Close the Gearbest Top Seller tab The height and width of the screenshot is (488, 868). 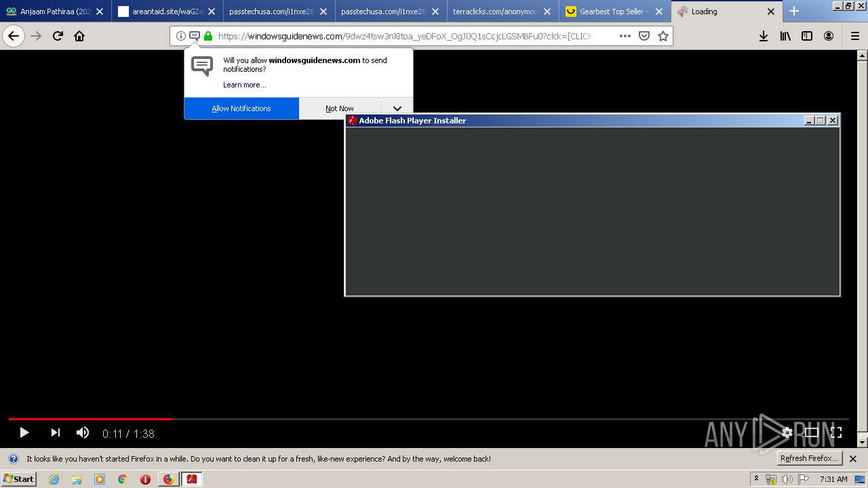click(659, 12)
